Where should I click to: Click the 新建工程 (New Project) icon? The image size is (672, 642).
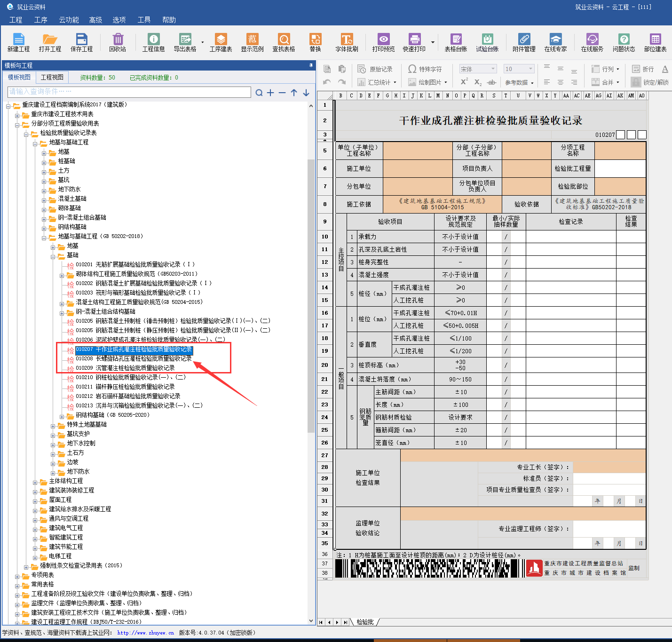18,42
